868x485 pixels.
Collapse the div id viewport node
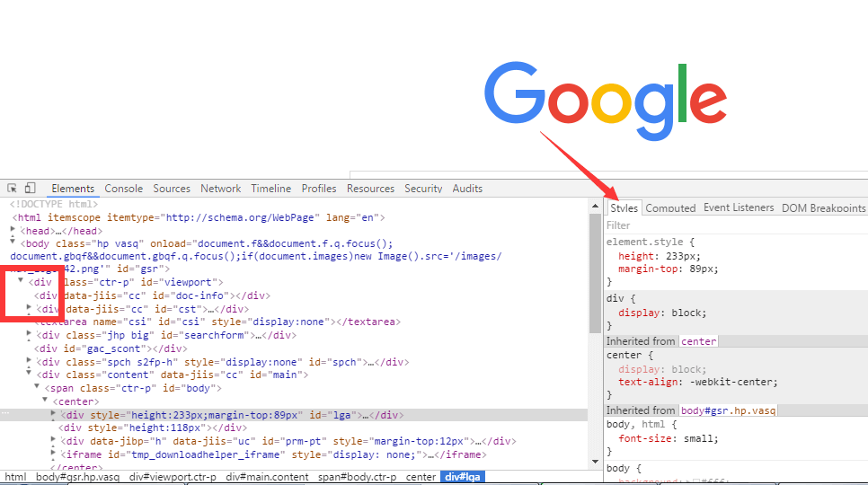click(x=21, y=281)
